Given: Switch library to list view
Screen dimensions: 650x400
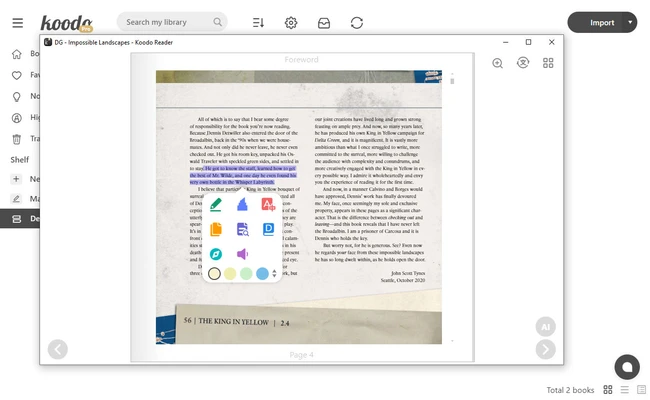Looking at the screenshot, I should (625, 390).
